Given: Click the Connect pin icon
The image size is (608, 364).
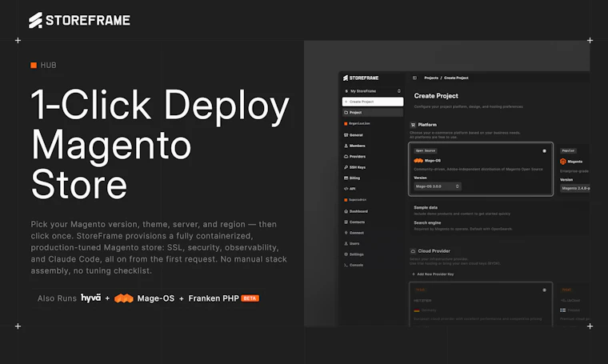Looking at the screenshot, I should click(346, 233).
